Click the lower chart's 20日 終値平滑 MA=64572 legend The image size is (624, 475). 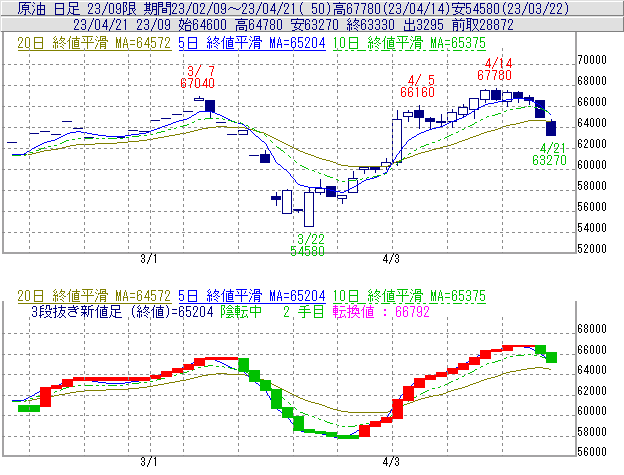point(94,296)
